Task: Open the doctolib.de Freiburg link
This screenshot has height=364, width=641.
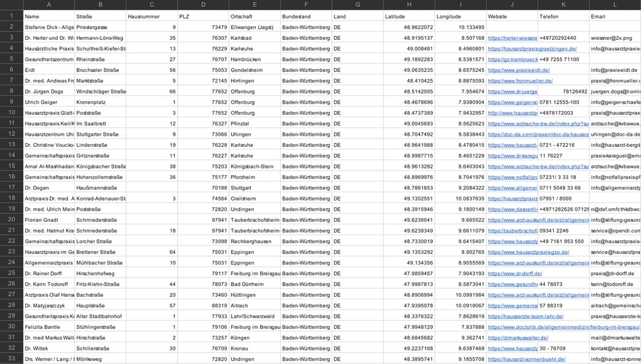Action: click(x=563, y=327)
